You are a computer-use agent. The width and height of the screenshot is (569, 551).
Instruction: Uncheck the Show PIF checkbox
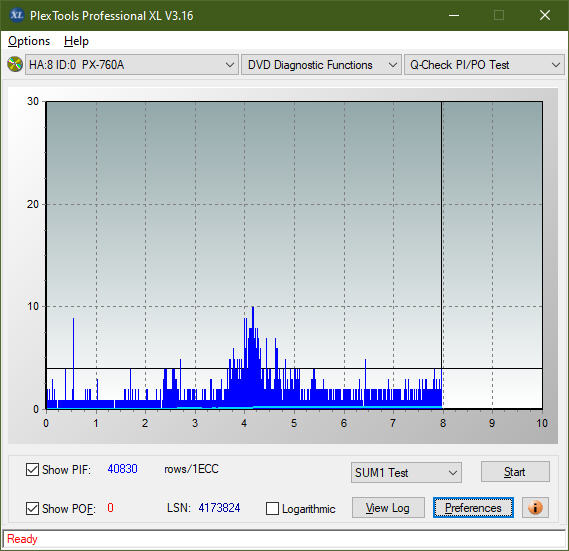pyautogui.click(x=32, y=469)
